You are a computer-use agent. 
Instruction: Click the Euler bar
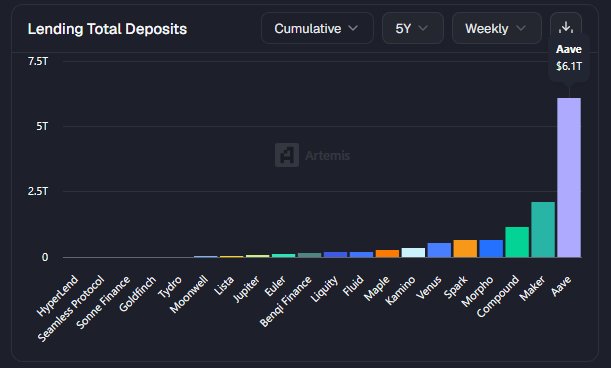pyautogui.click(x=283, y=256)
